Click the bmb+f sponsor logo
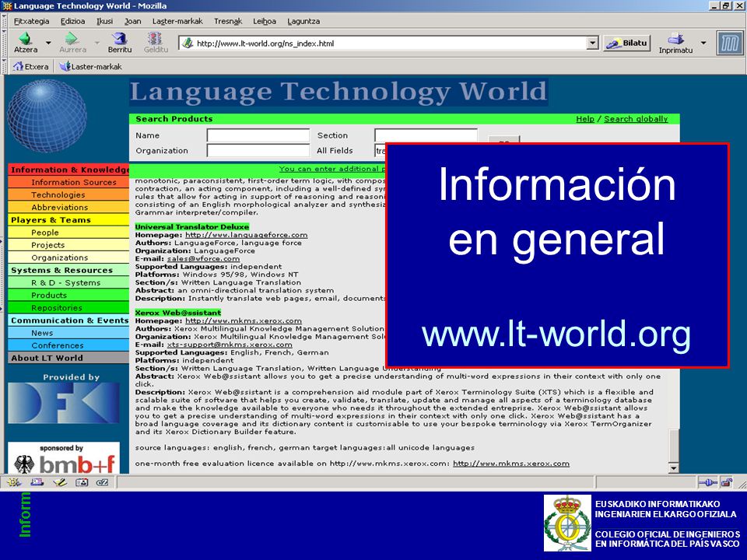Screen dimensions: 747x560 coord(63,458)
